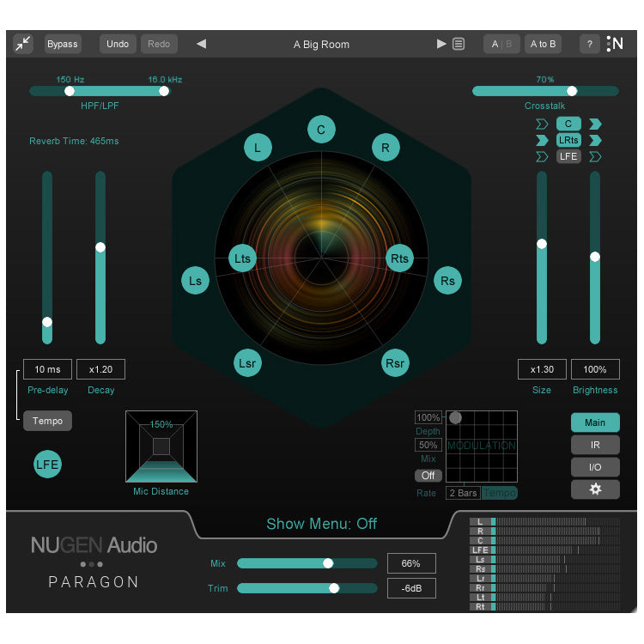
Task: Click the 100% modulation depth field
Action: (428, 417)
